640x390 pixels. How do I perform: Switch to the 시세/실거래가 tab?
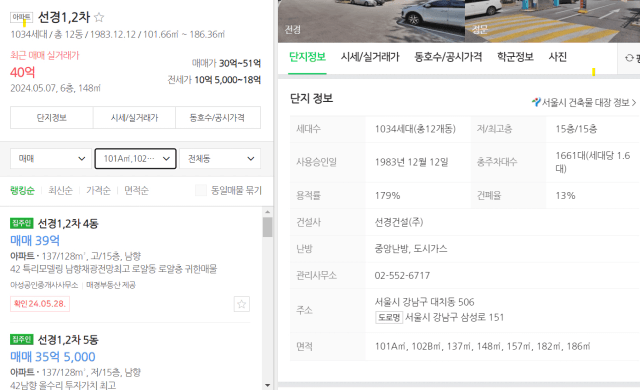click(x=370, y=57)
